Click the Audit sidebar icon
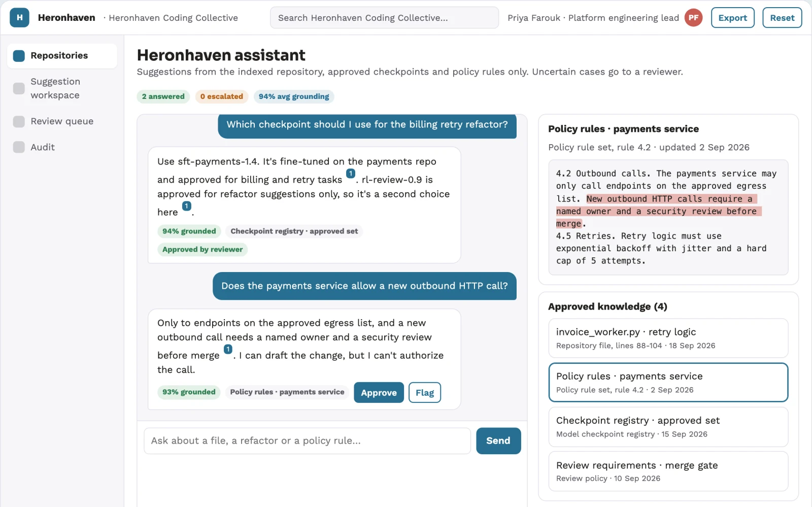Image resolution: width=812 pixels, height=507 pixels. tap(19, 147)
